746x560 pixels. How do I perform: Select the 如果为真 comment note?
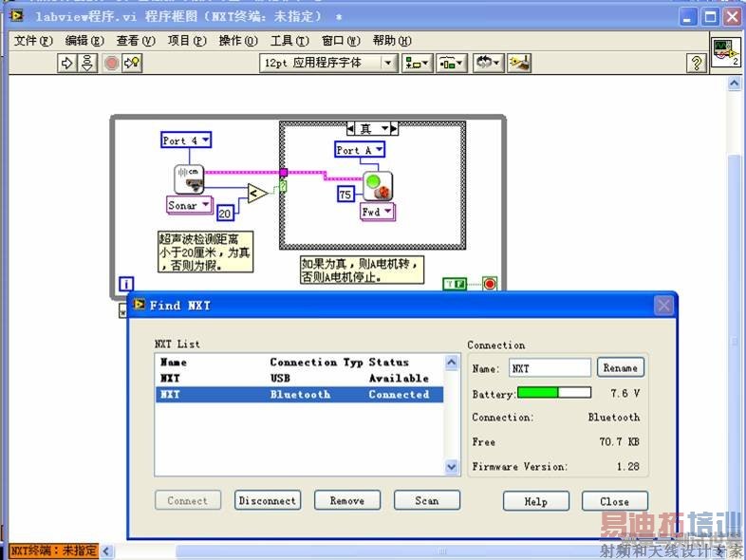[361, 270]
